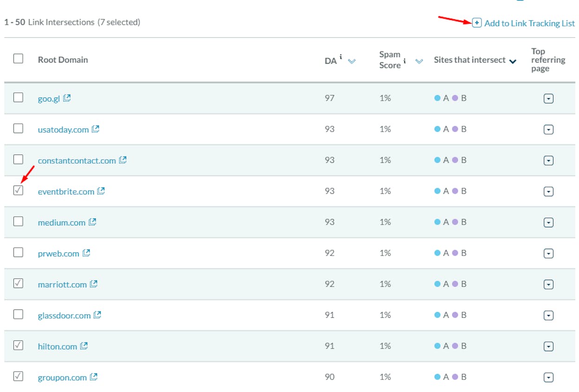Toggle the select-all header checkbox
Viewport: 579px width, 392px height.
pyautogui.click(x=18, y=58)
